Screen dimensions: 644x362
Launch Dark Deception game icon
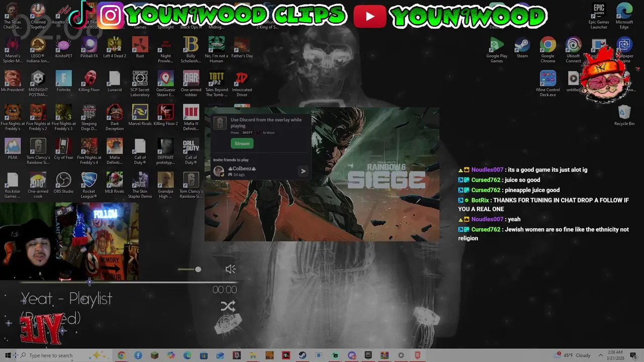(x=114, y=118)
